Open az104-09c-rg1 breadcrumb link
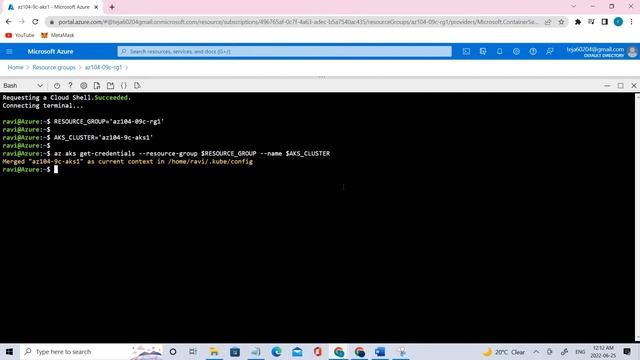This screenshot has height=360, width=640. pyautogui.click(x=103, y=67)
